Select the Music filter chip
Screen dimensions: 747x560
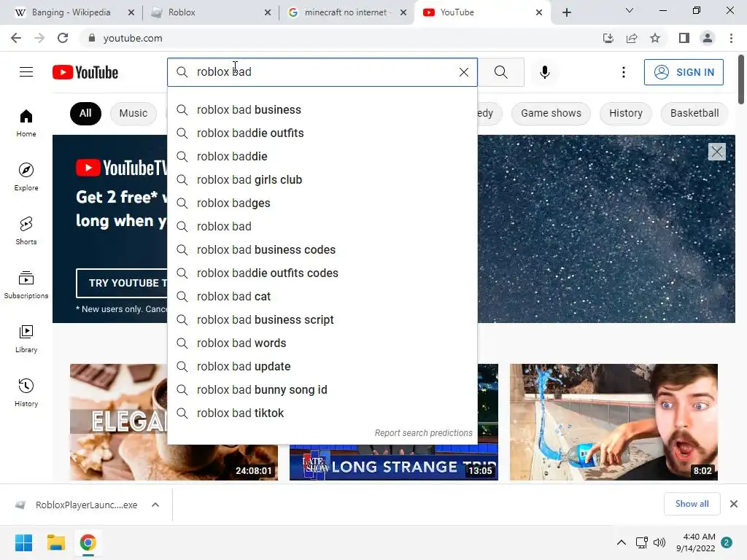pos(133,113)
